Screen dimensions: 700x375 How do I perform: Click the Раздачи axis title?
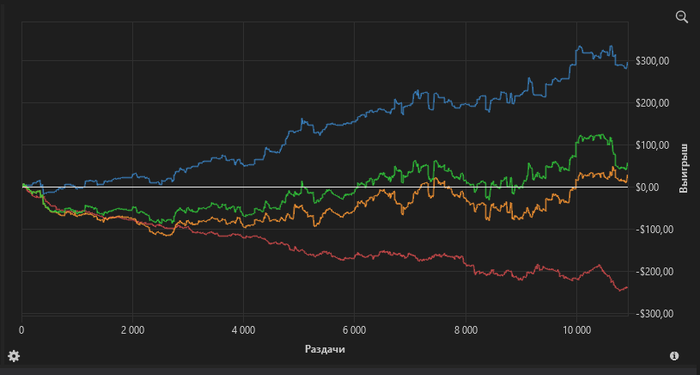(x=325, y=349)
